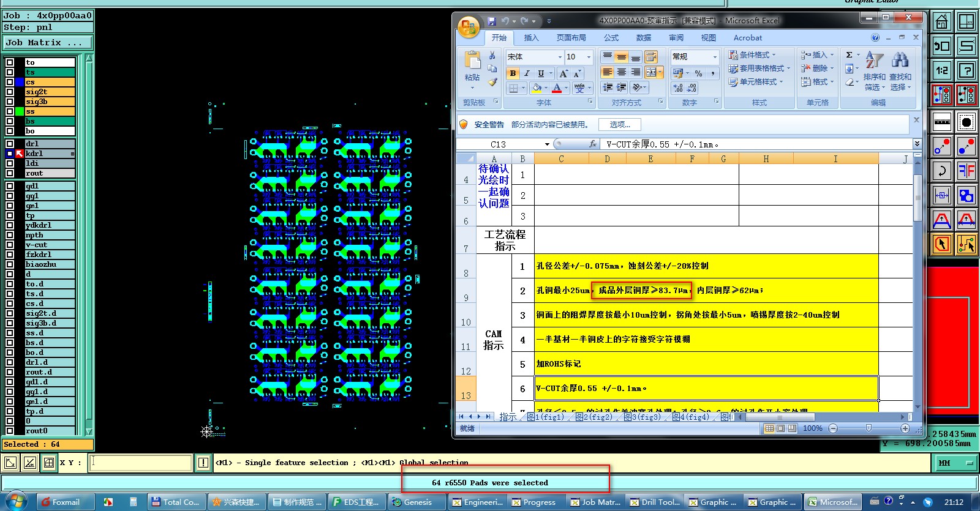Toggle checkbox for layer drl
Screen dimensions: 980x511
coord(10,144)
